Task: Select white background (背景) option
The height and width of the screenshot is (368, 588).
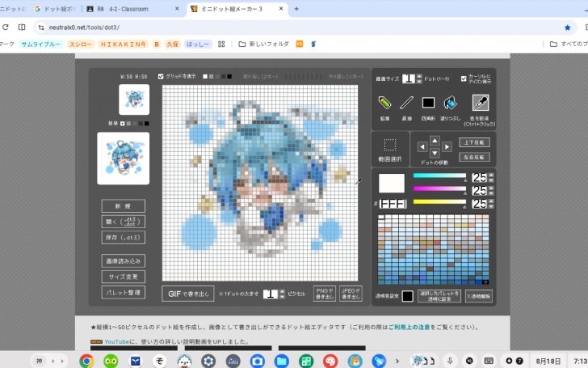Action: 122,124
